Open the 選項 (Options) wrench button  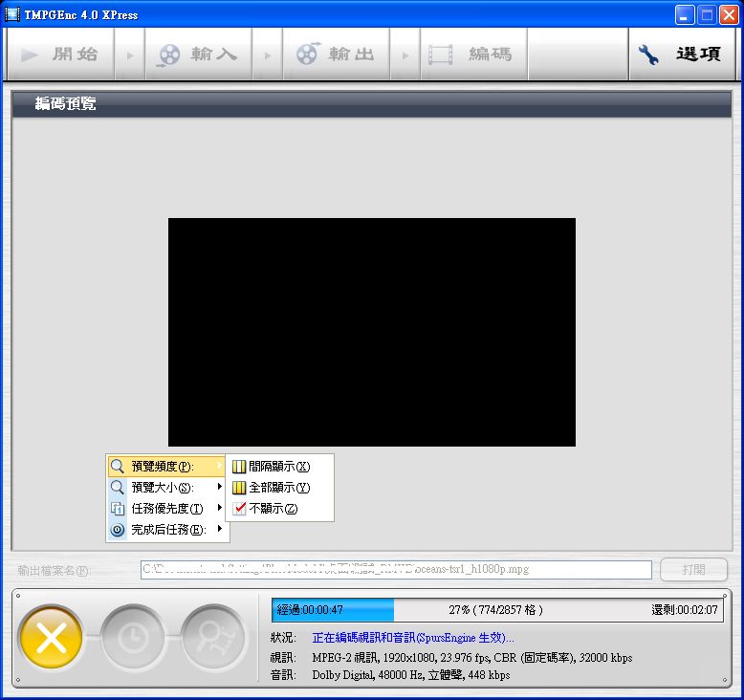tap(682, 55)
